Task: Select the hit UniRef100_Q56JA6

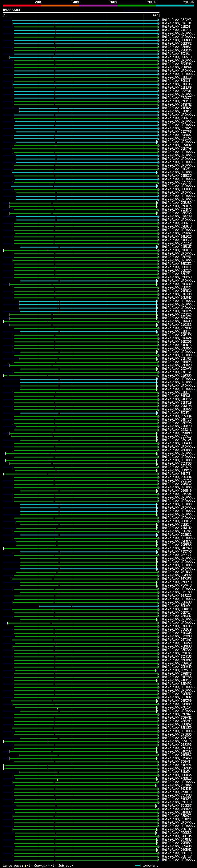Action: click(x=177, y=748)
